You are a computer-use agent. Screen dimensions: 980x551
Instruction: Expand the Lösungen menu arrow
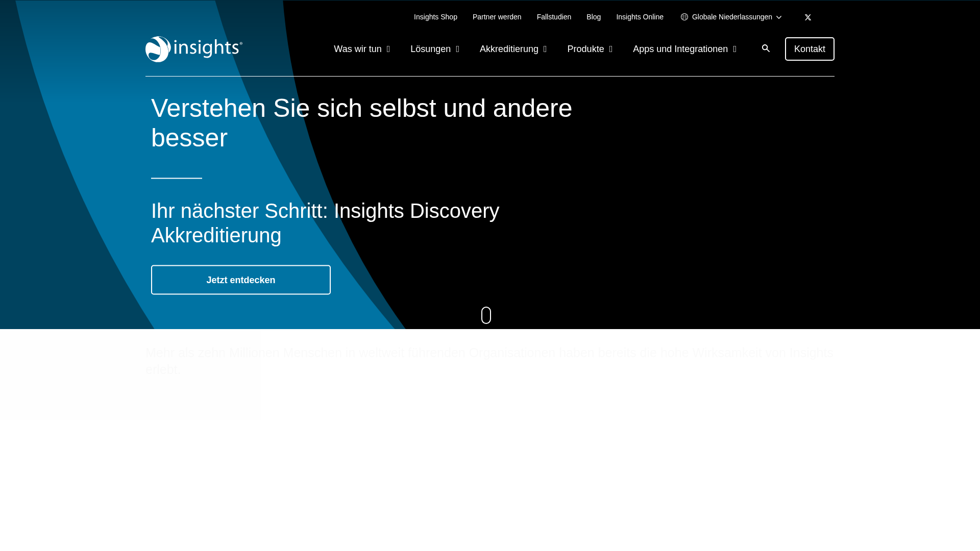[458, 49]
